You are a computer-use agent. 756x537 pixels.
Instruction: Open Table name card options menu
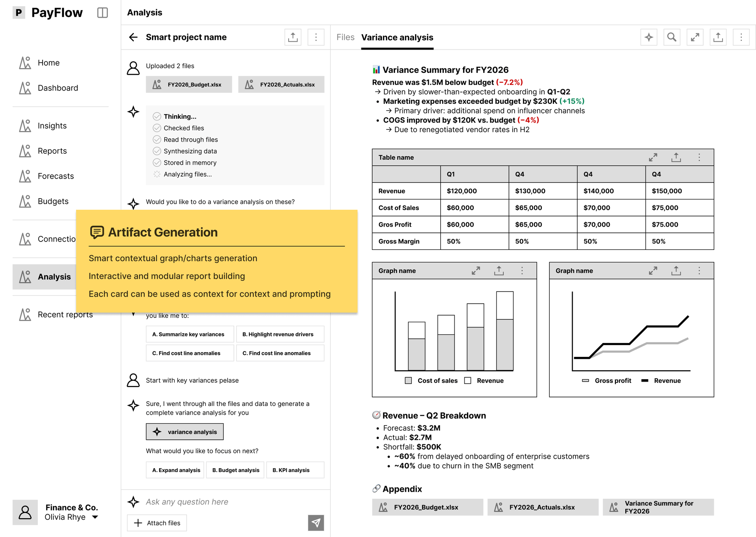coord(699,157)
